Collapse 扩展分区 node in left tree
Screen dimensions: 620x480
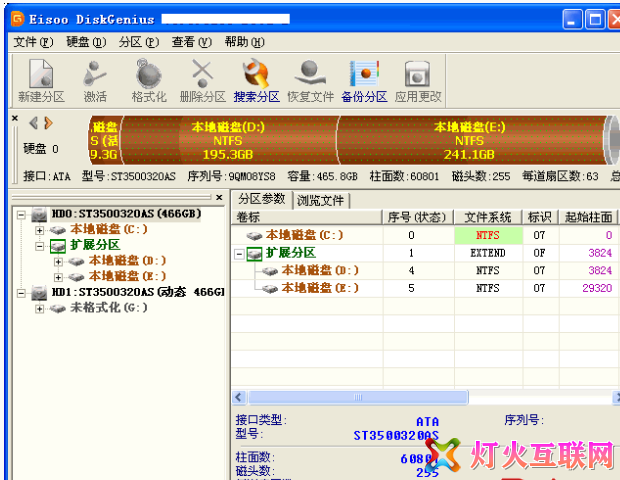(x=39, y=246)
